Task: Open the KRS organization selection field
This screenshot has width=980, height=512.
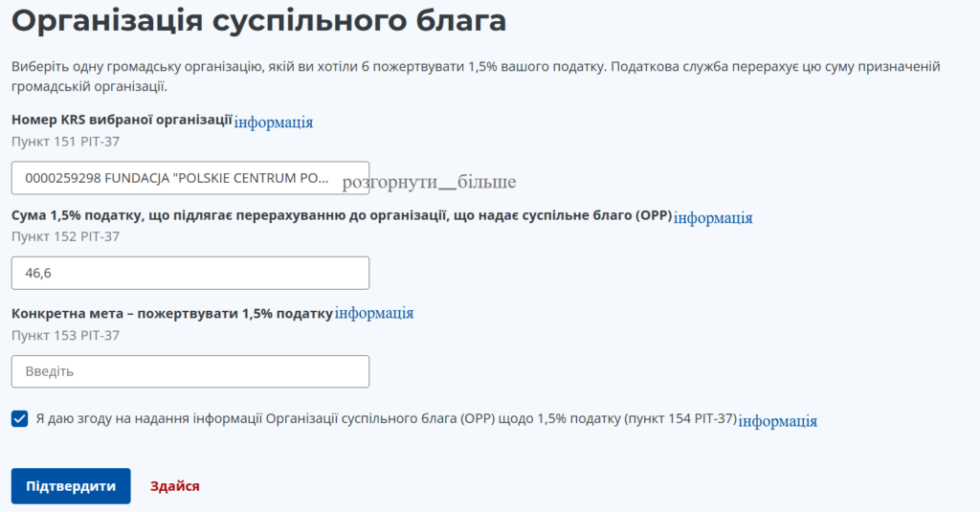Action: (189, 178)
